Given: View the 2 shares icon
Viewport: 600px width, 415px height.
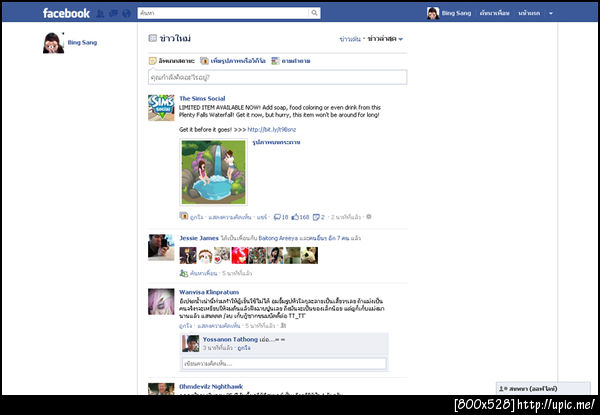Looking at the screenshot, I should (319, 217).
